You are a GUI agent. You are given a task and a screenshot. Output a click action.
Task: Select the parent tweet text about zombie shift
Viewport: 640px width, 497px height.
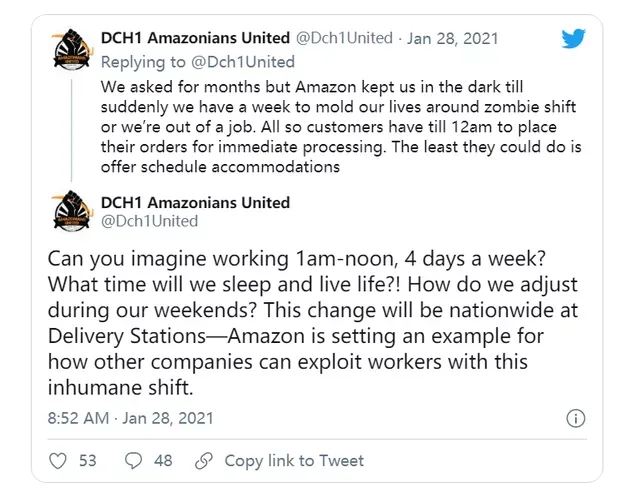(341, 126)
